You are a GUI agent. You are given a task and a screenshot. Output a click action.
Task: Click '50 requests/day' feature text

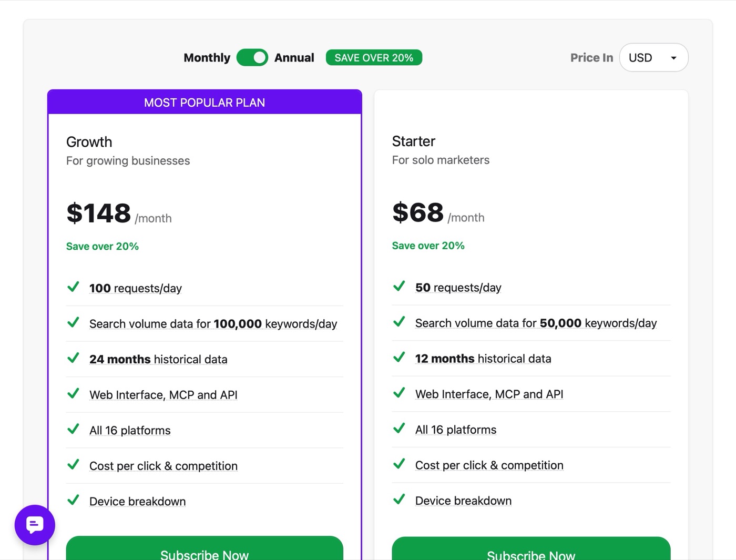pyautogui.click(x=458, y=288)
